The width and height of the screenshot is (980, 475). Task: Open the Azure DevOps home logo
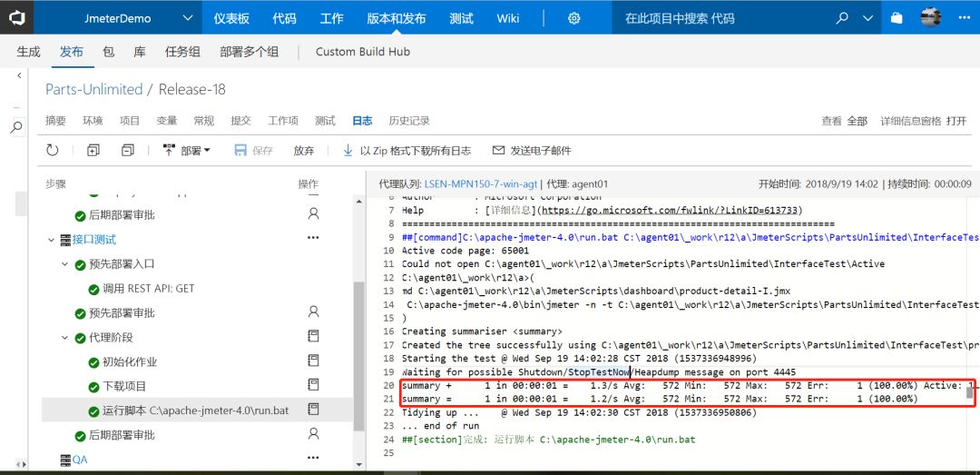[16, 17]
